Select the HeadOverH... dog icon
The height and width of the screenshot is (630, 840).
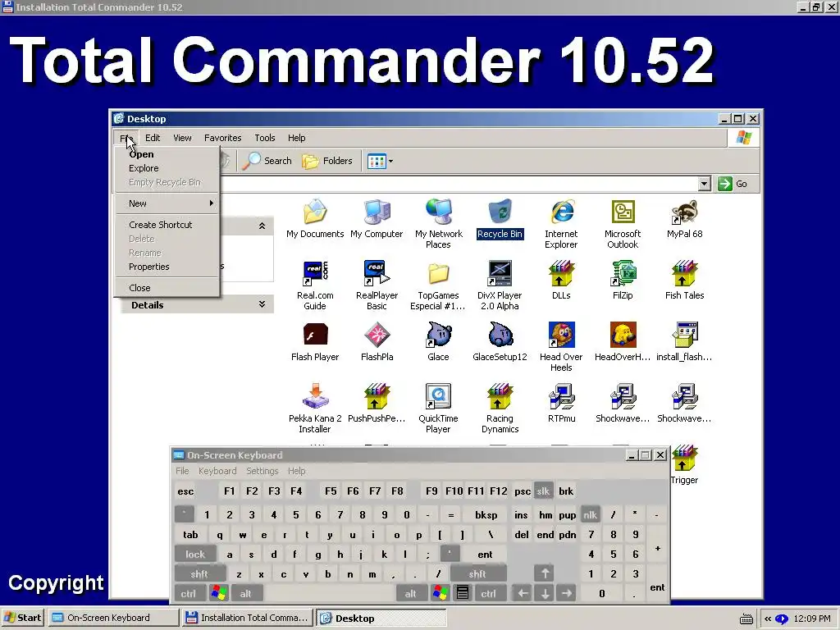(623, 335)
